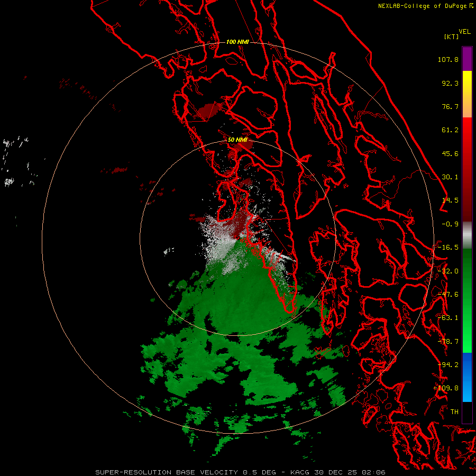Select the 76.7 legend value

point(450,106)
